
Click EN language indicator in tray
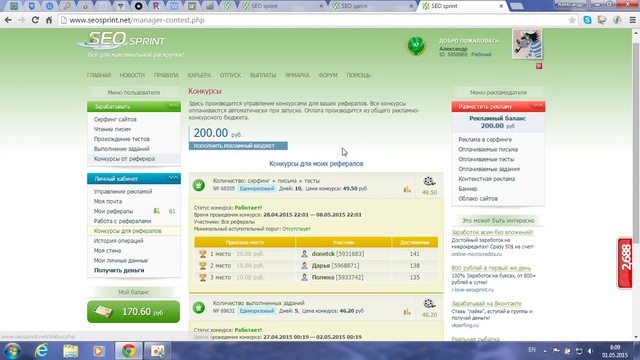(532, 350)
